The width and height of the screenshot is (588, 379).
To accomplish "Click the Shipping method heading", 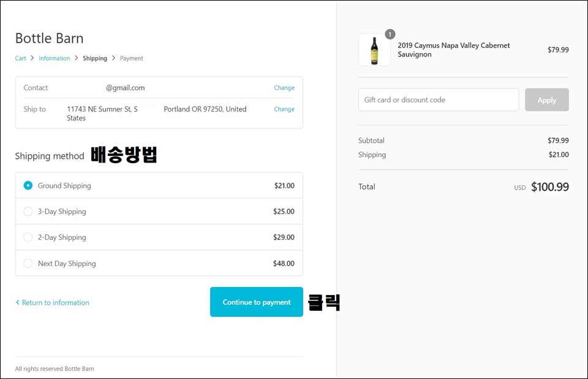I will pyautogui.click(x=50, y=156).
